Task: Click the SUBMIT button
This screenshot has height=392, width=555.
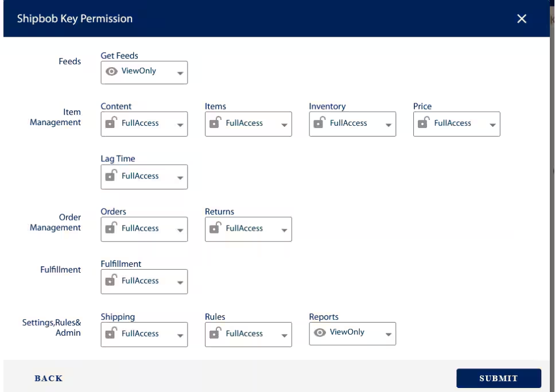Action: pos(498,378)
